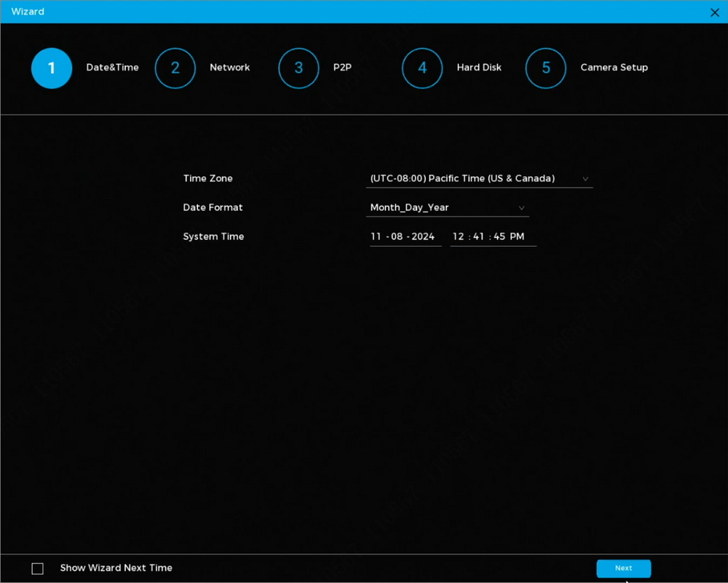This screenshot has height=583, width=728.
Task: Open the Time Zone dropdown
Action: click(x=479, y=178)
